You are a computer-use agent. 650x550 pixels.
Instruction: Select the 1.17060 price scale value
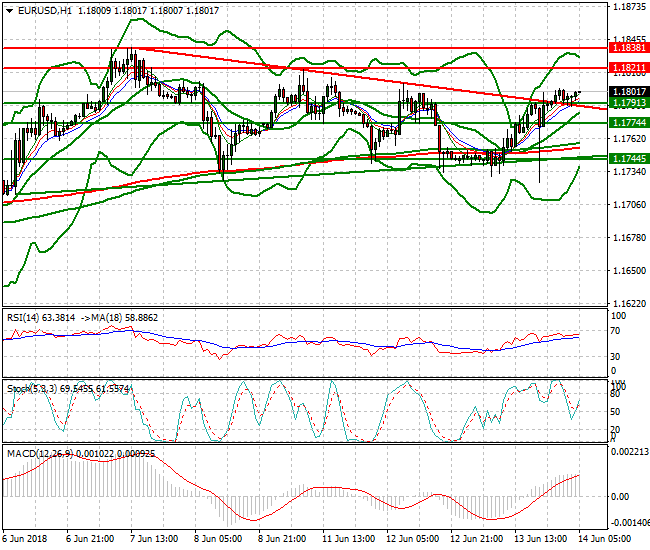tap(630, 204)
